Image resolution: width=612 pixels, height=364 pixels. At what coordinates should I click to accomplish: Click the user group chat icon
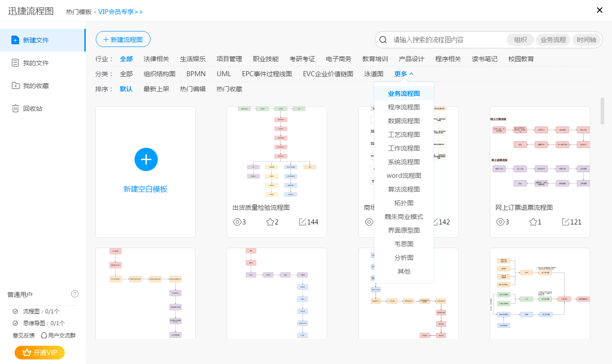coord(44,336)
